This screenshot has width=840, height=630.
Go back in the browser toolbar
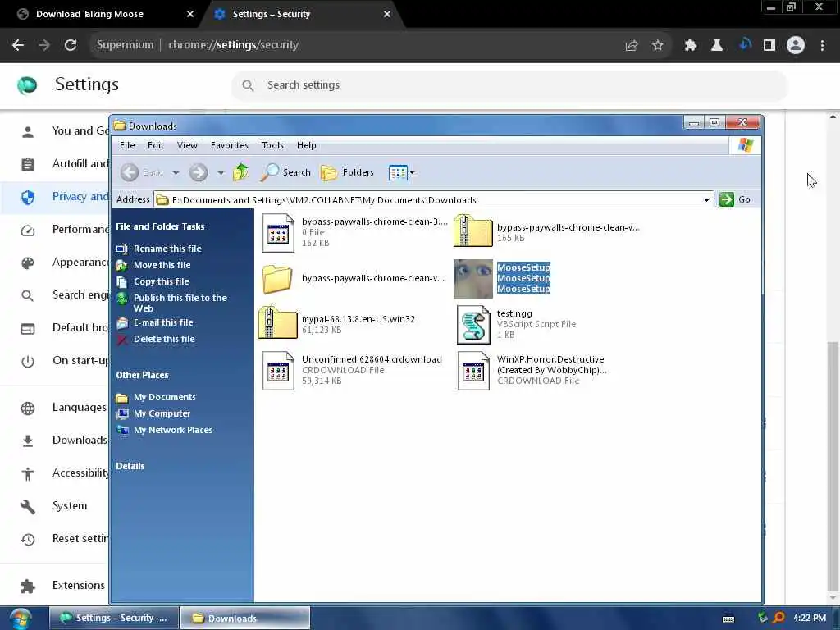click(x=18, y=45)
